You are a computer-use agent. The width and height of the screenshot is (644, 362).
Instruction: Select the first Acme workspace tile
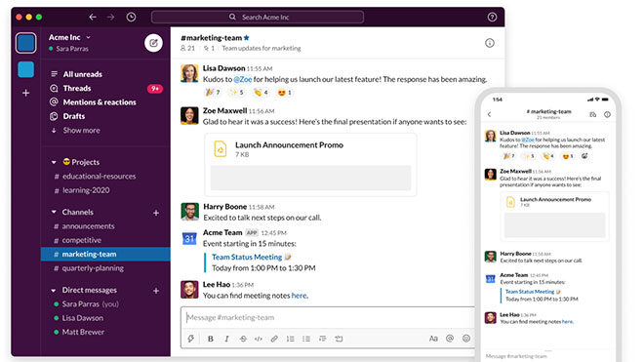click(x=26, y=43)
